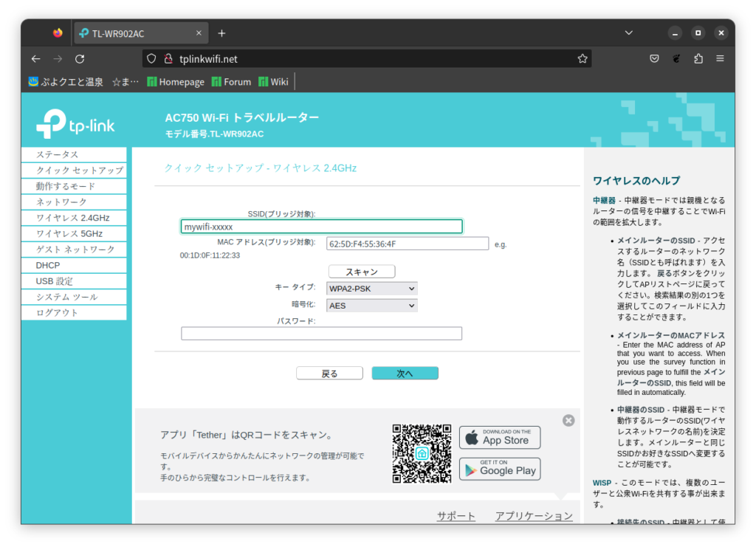Open the extensions puzzle icon

tap(698, 59)
